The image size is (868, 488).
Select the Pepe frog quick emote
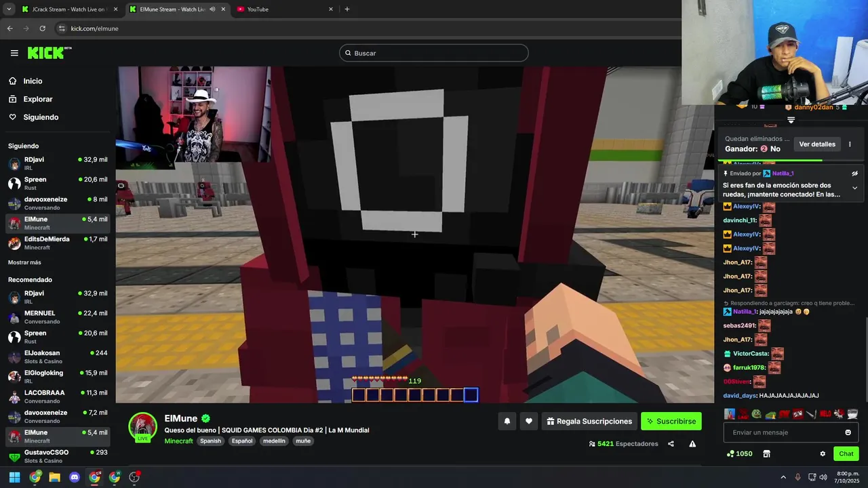click(756, 413)
